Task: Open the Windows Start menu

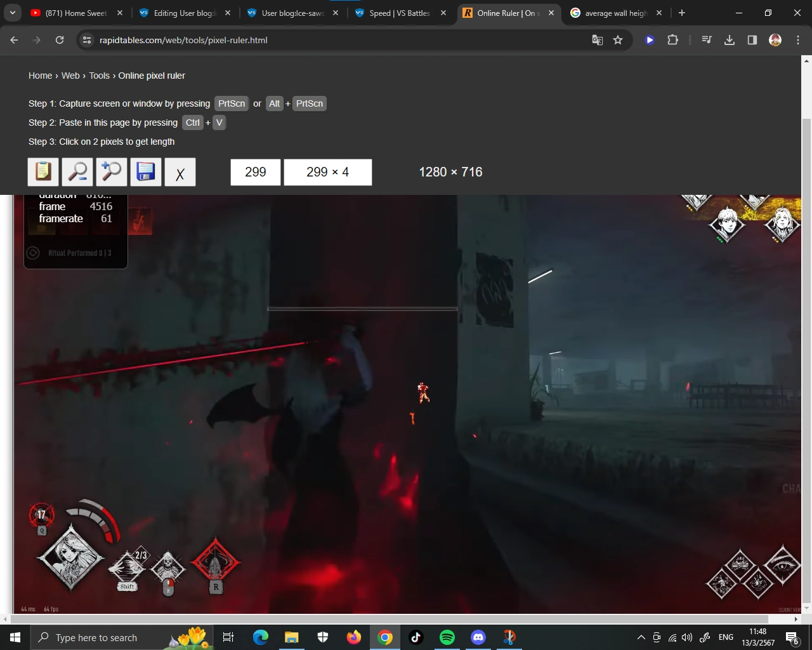Action: (15, 637)
